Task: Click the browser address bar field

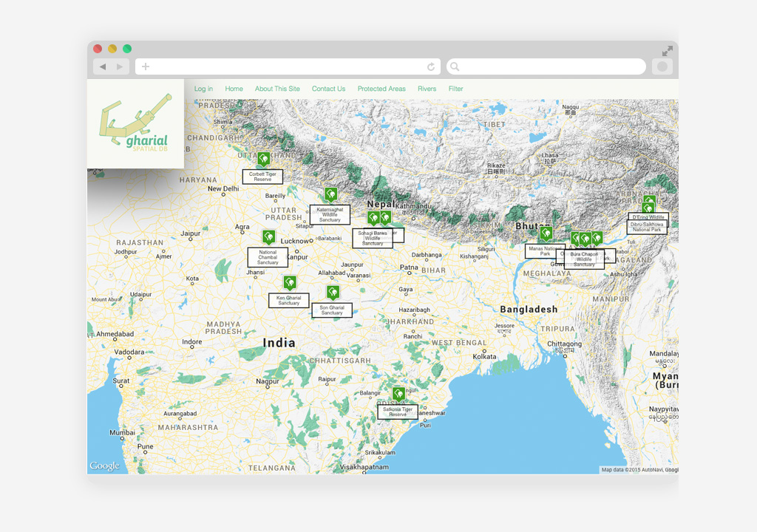Action: click(x=288, y=66)
